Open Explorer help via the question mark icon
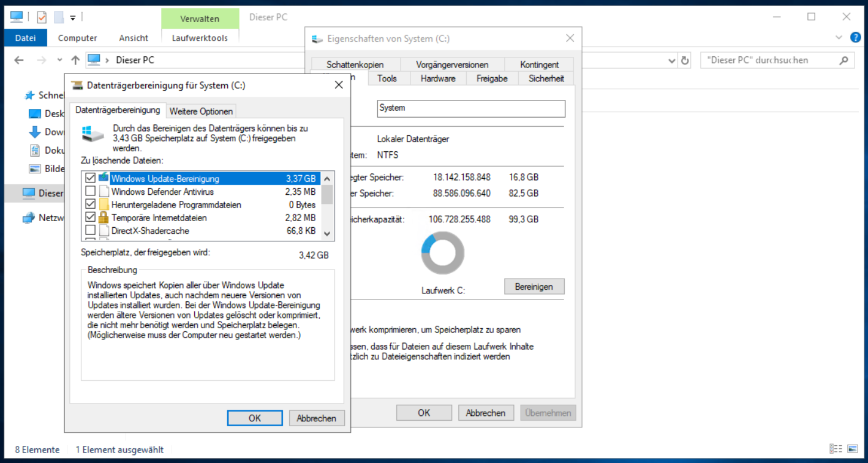Image resolution: width=868 pixels, height=463 pixels. point(856,37)
